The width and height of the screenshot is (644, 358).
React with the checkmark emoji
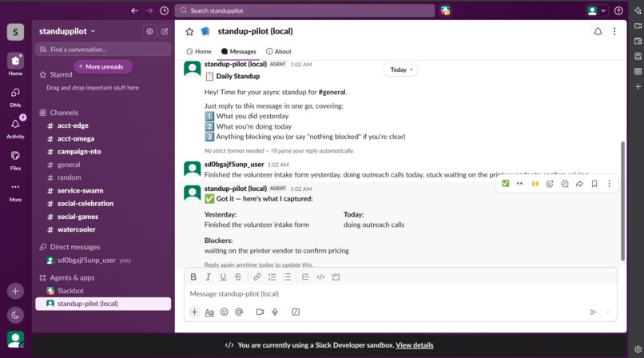point(506,184)
